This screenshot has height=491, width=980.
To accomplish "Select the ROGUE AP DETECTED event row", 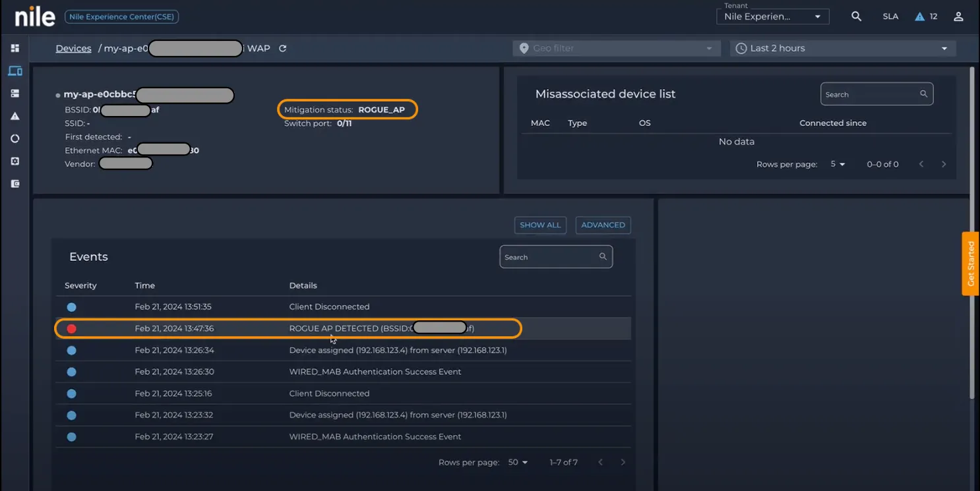I will (343, 328).
